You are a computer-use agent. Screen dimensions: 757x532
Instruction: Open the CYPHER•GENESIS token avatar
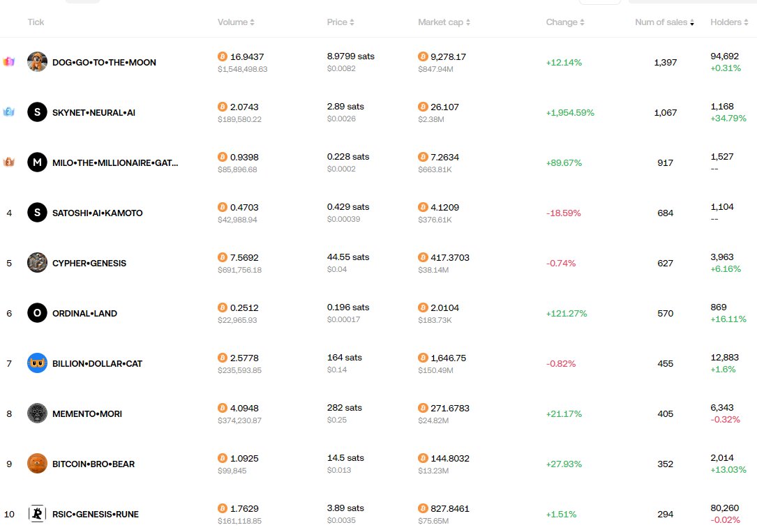tap(37, 263)
